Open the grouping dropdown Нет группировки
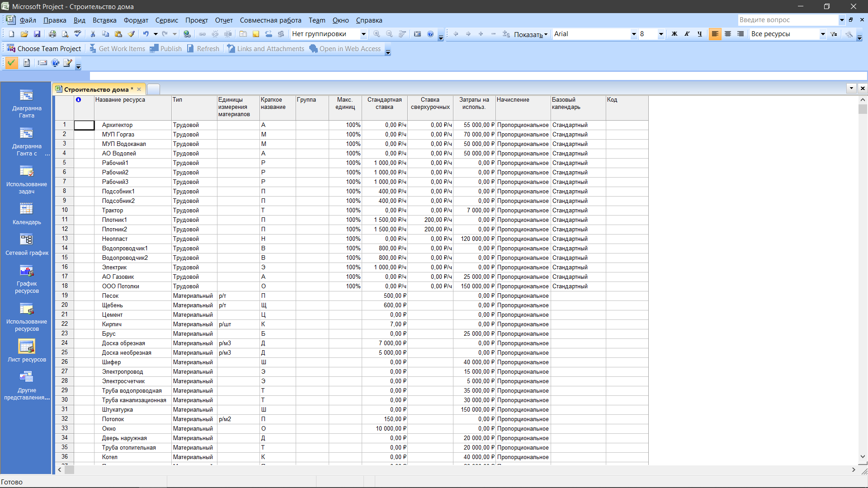The image size is (868, 488). [x=363, y=34]
